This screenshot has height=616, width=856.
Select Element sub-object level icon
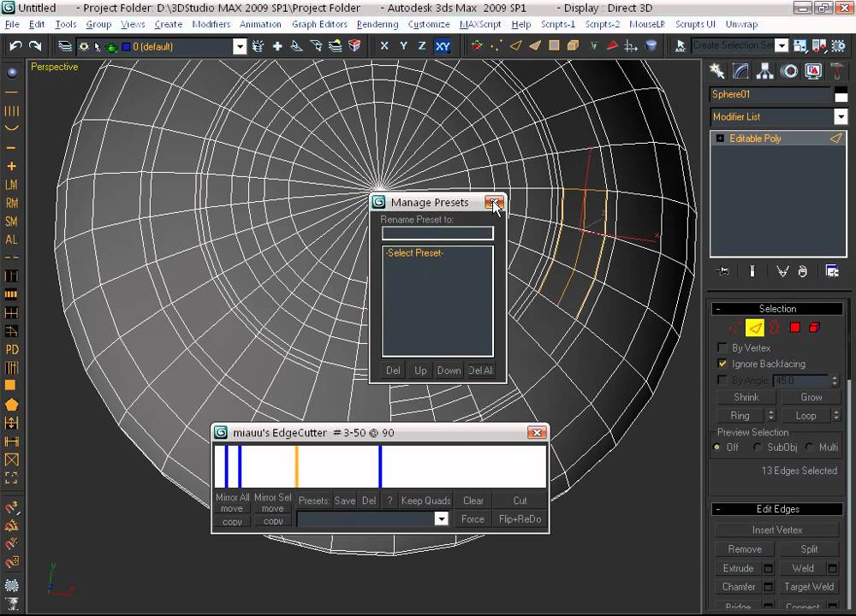pos(814,328)
